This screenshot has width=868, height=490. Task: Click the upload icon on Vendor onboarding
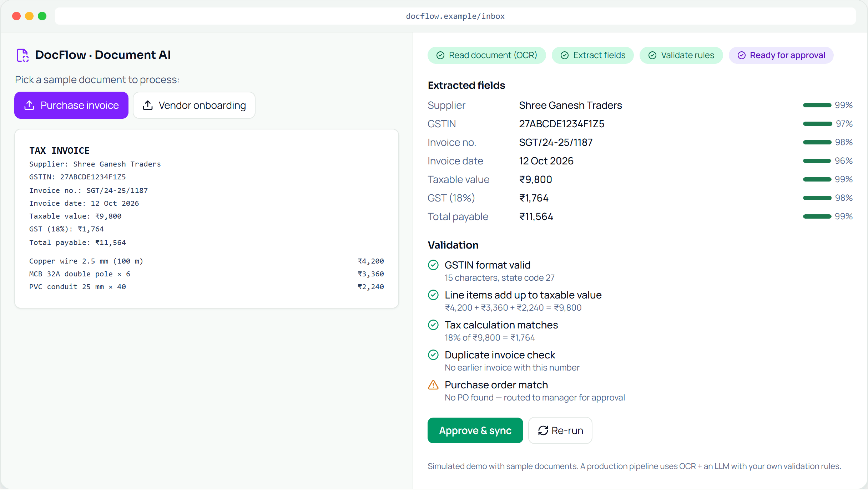coord(148,105)
